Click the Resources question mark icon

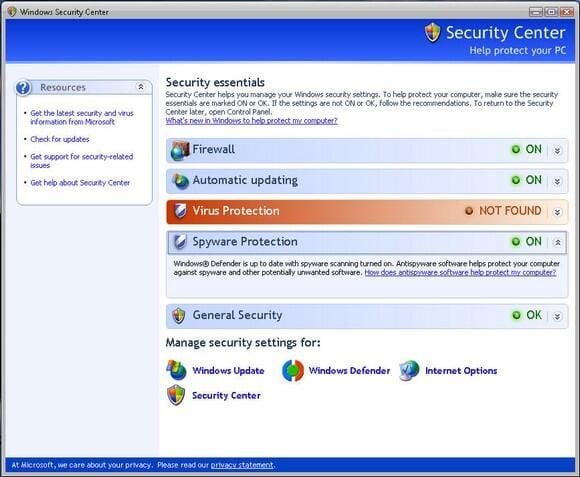pos(23,88)
